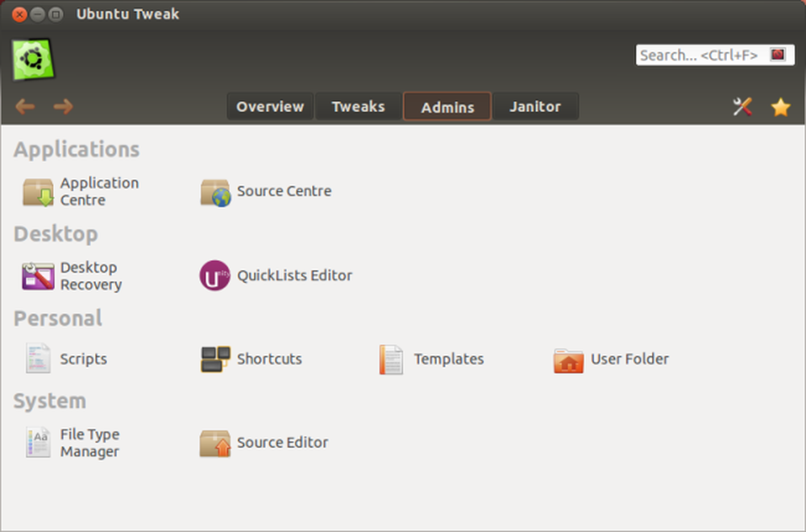Click the Search input field

point(715,55)
